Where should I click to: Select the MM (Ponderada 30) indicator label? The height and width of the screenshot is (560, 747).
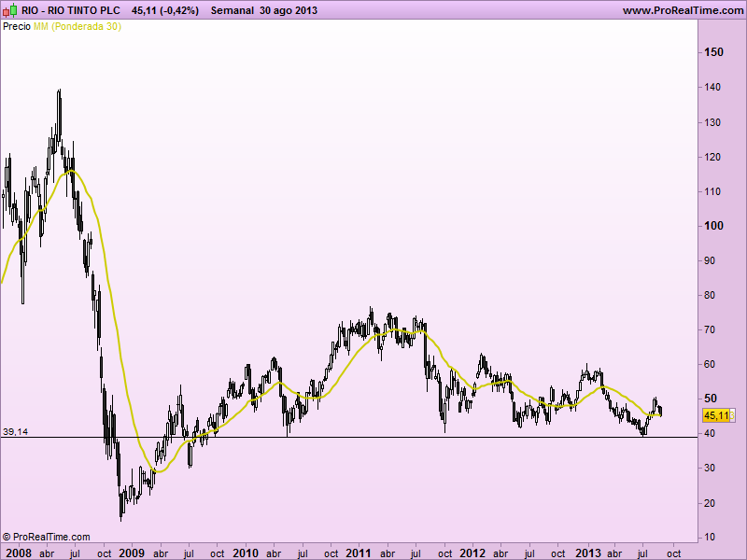78,27
